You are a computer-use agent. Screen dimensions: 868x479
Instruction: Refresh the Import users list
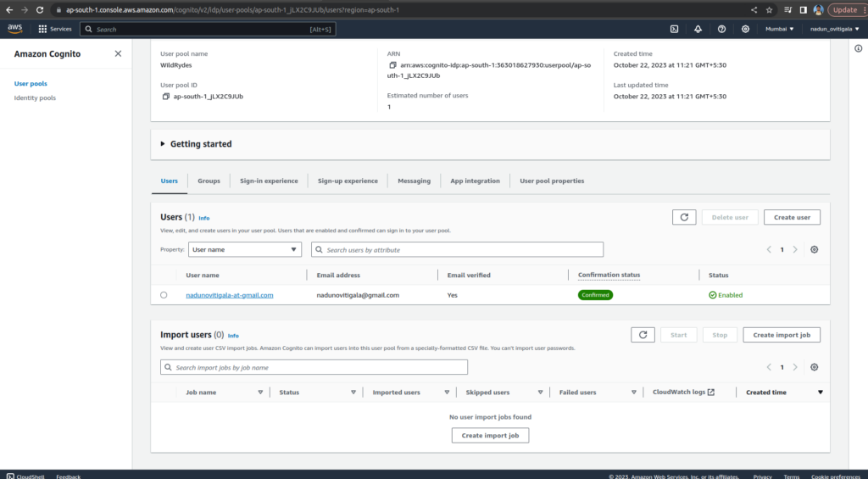coord(643,335)
